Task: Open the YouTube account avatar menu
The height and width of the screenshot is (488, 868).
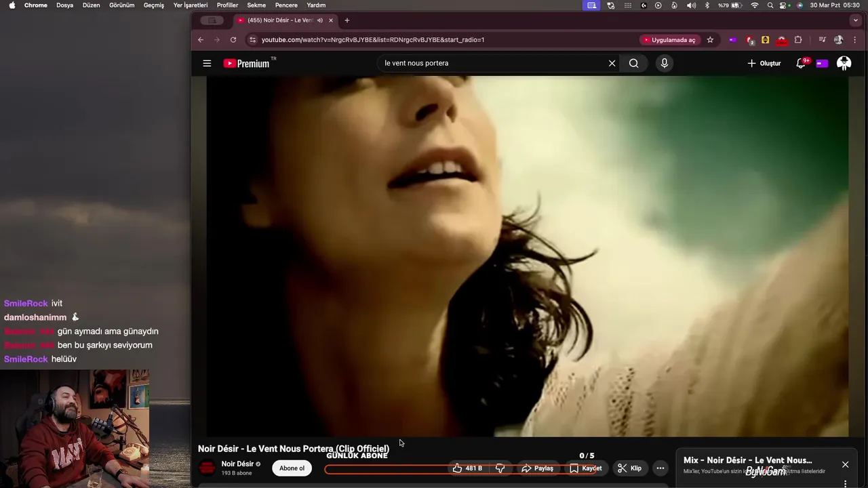Action: coord(844,63)
